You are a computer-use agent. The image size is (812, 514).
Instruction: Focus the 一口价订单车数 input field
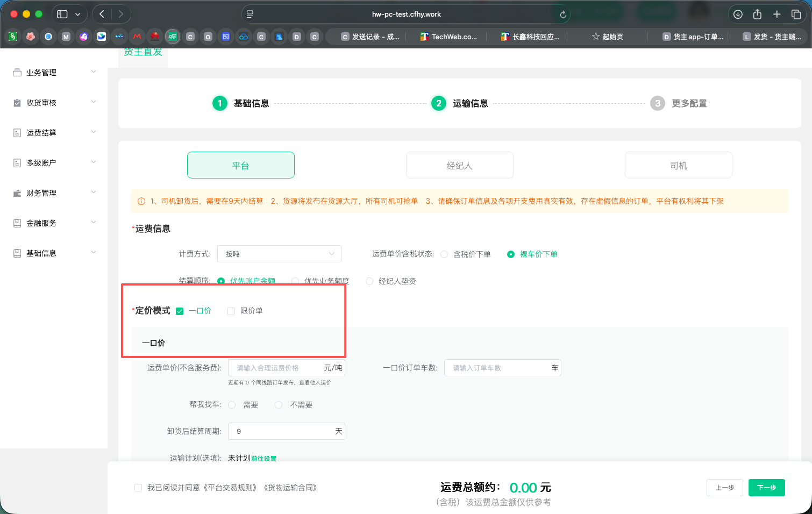503,368
